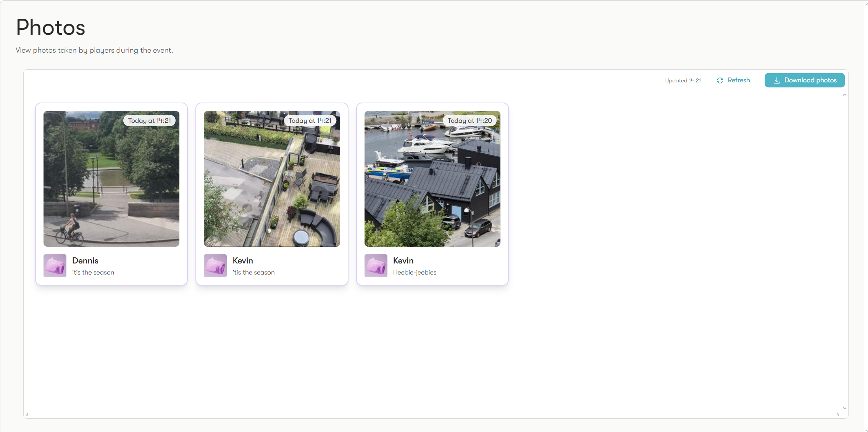Click Kevin's name on the Heebie-jeebies card

click(x=403, y=260)
